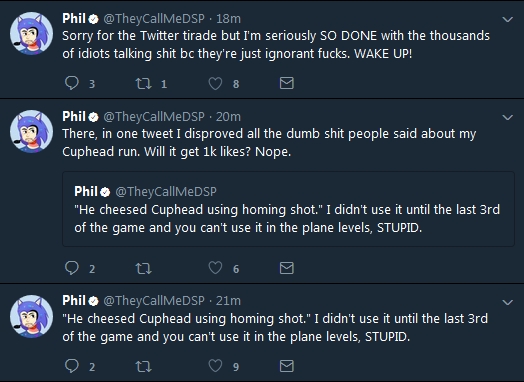Viewport: 524px width, 382px height.
Task: Send 18m tweet via direct message
Action: 286,83
